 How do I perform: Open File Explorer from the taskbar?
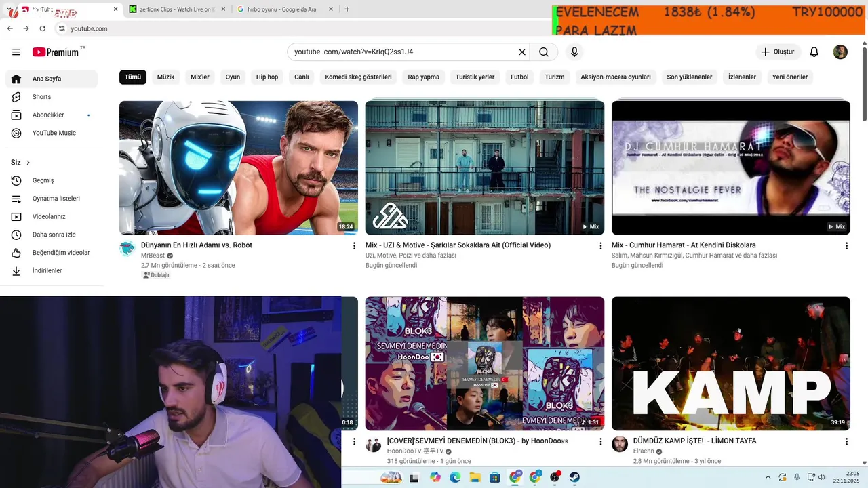[475, 477]
